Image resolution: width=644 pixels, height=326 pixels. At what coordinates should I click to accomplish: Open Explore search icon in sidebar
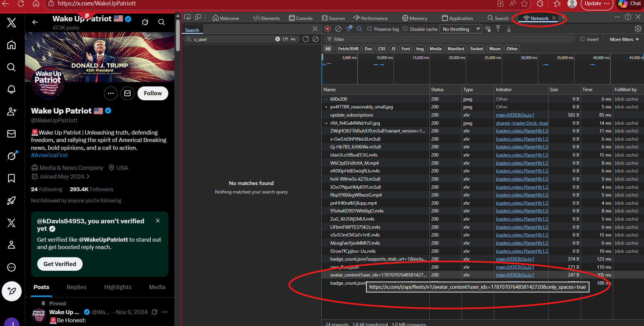(x=12, y=67)
